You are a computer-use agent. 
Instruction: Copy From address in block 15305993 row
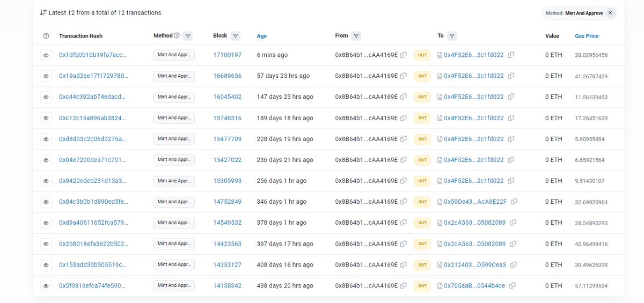[404, 181]
